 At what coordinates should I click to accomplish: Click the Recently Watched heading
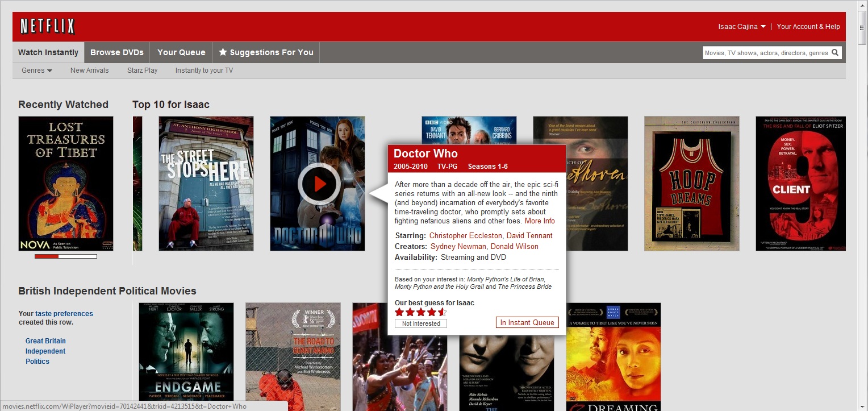[x=63, y=105]
